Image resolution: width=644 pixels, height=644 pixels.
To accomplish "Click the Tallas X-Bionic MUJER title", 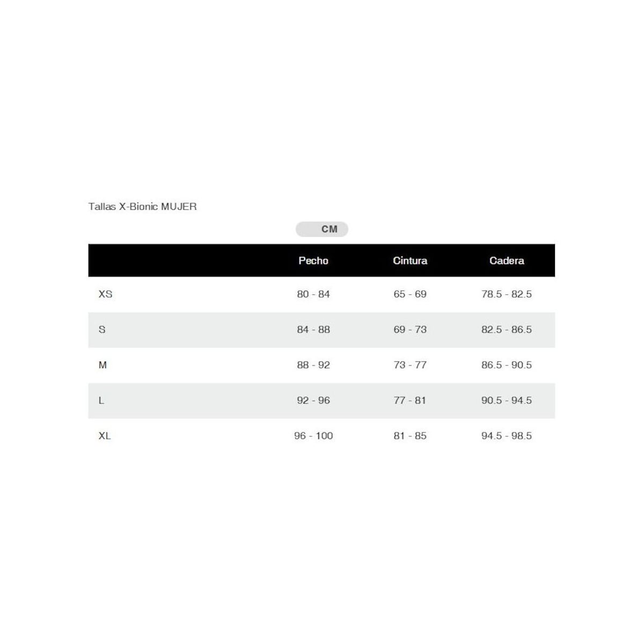I will click(x=143, y=207).
